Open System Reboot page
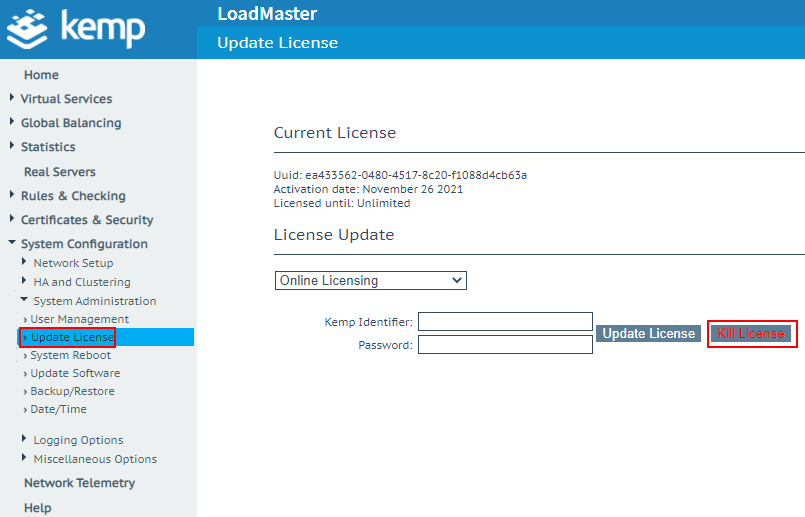This screenshot has width=805, height=517. pyautogui.click(x=70, y=355)
